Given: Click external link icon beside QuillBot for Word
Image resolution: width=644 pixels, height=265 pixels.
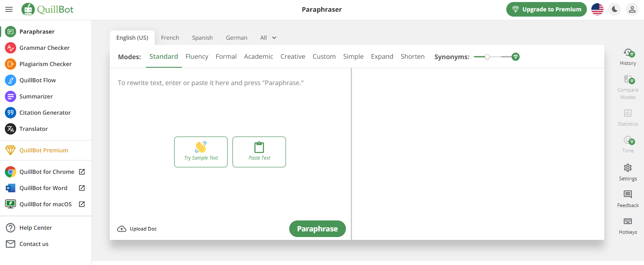Looking at the screenshot, I should 82,188.
